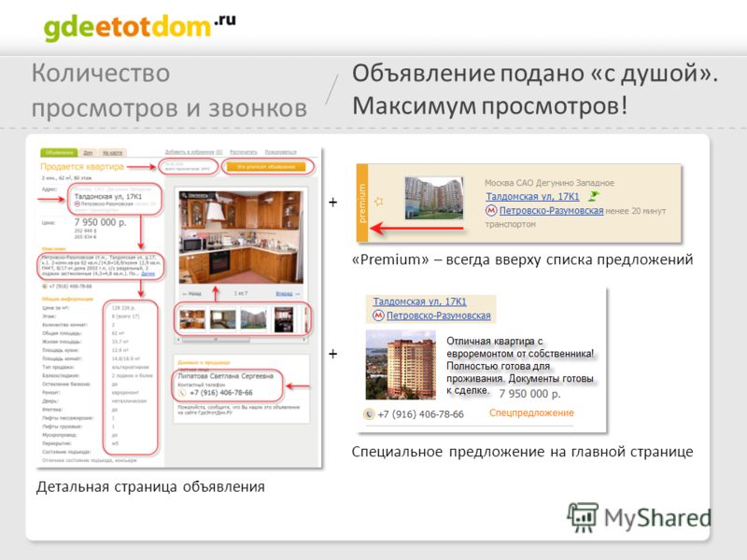Click the metro icon in the special offer card
The width and height of the screenshot is (747, 560).
(378, 315)
